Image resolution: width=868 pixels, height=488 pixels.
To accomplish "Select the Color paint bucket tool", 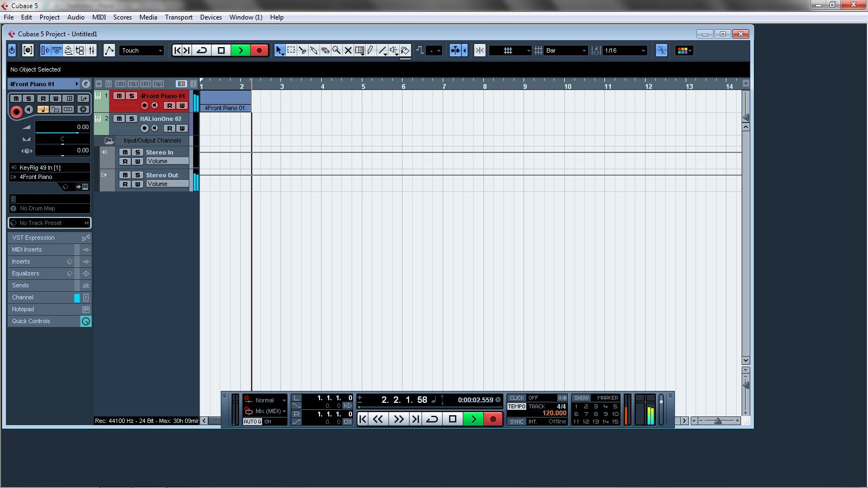I will pos(405,50).
